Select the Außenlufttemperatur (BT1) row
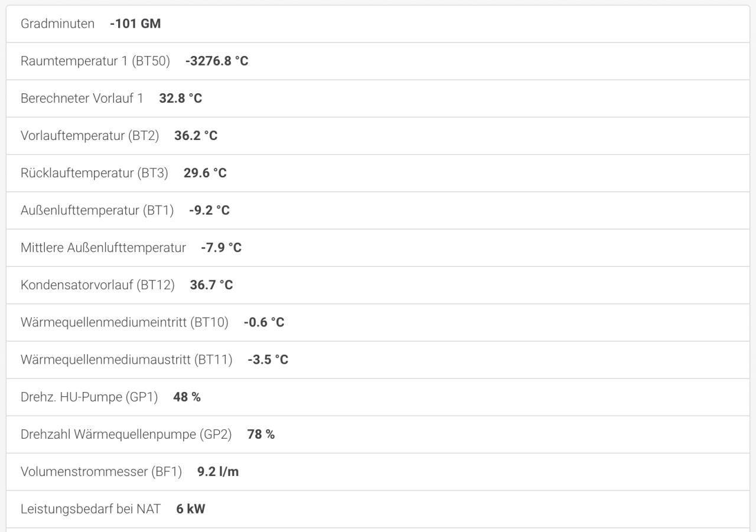Screen dimensions: 756x532 (378, 210)
